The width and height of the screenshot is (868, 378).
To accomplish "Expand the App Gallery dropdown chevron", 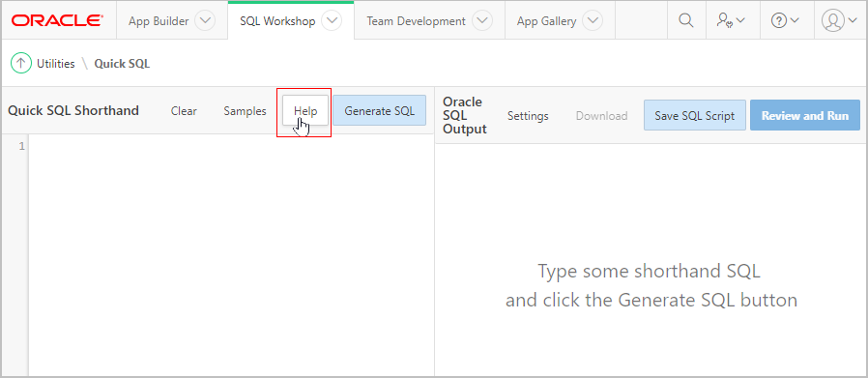I will click(x=593, y=21).
